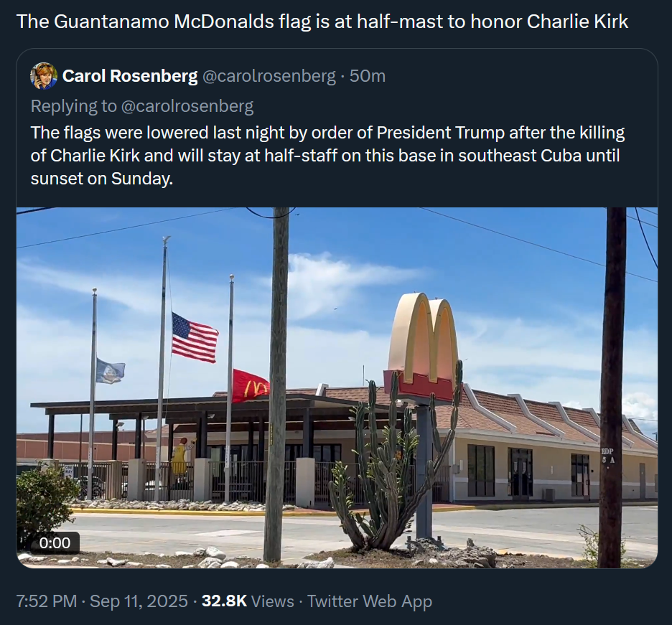672x625 pixels.
Task: Follow the @carolrosenberg link after Replying to
Action: [x=187, y=106]
